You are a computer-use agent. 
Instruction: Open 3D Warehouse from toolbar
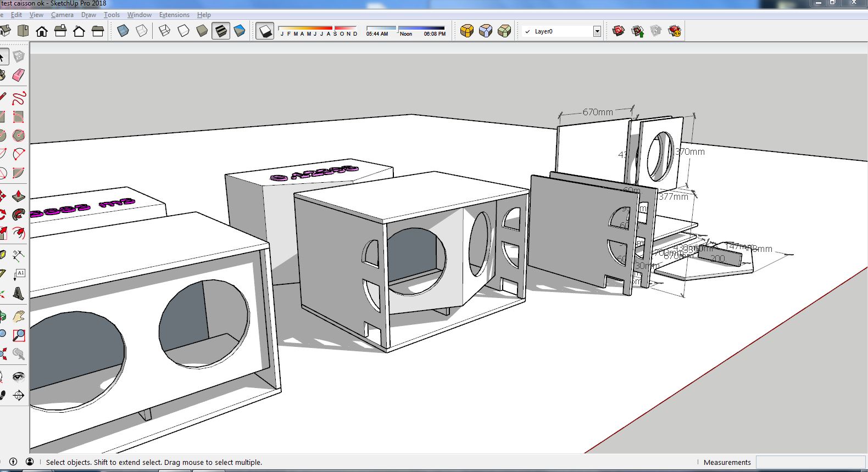click(619, 31)
